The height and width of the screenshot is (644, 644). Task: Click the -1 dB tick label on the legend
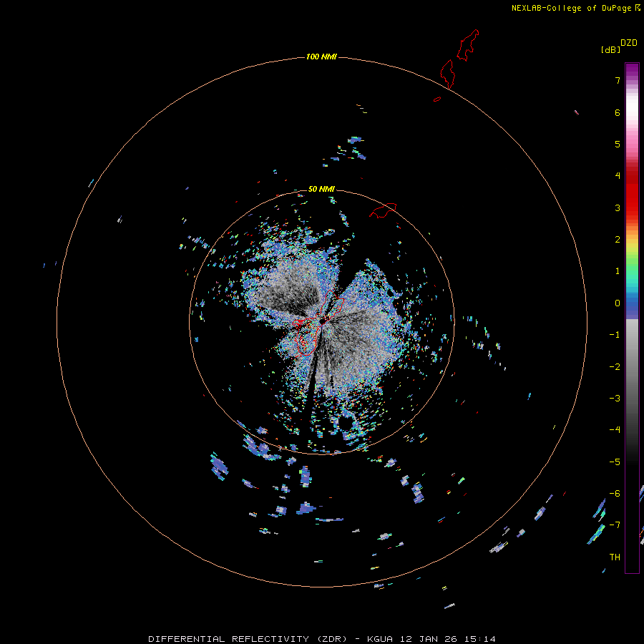tap(615, 335)
